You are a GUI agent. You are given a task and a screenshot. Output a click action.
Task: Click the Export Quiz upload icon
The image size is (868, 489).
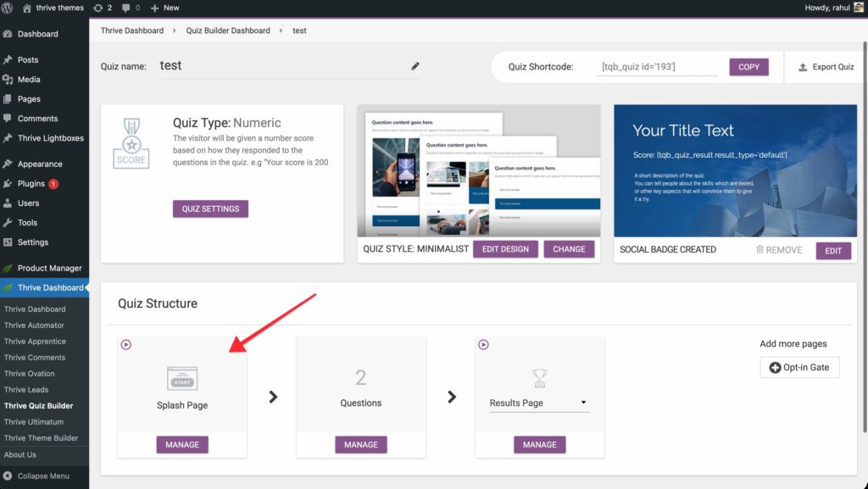(x=801, y=67)
